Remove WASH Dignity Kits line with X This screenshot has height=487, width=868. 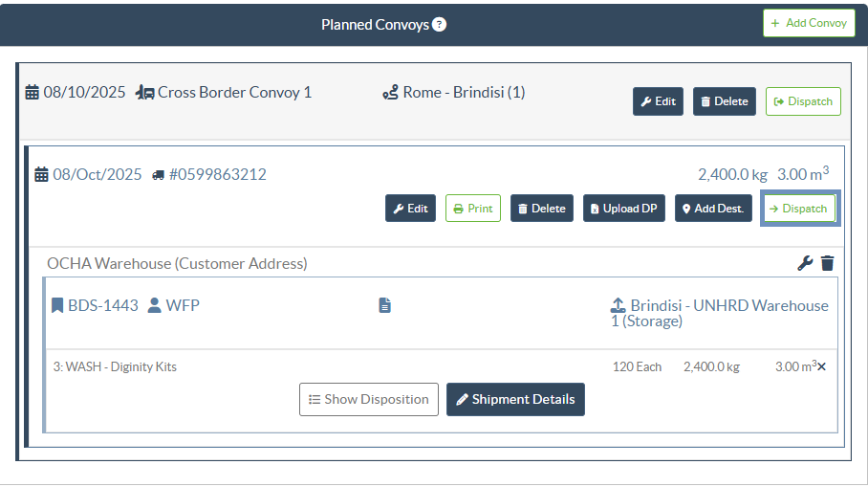coord(822,366)
